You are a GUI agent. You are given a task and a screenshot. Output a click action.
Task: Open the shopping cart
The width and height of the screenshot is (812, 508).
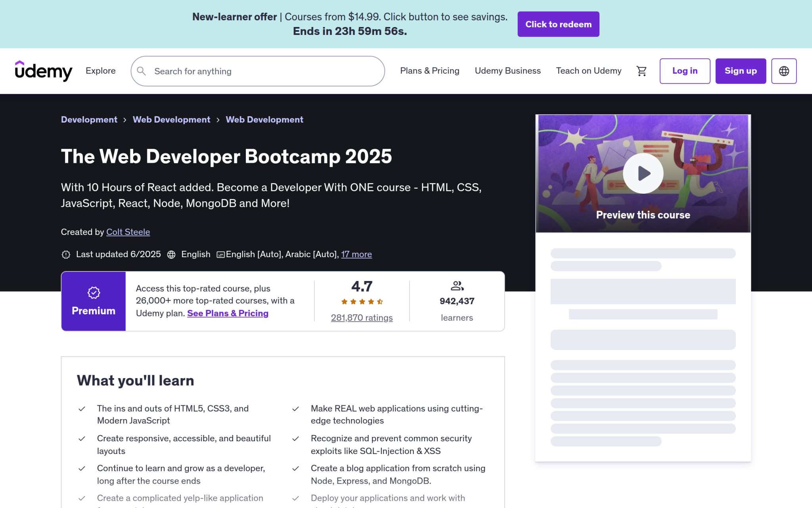coord(642,71)
